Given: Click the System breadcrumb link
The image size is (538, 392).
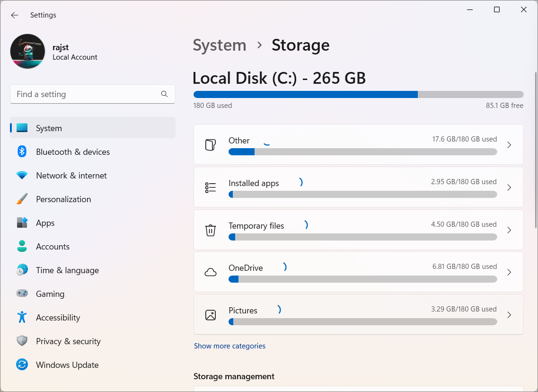Looking at the screenshot, I should [220, 45].
